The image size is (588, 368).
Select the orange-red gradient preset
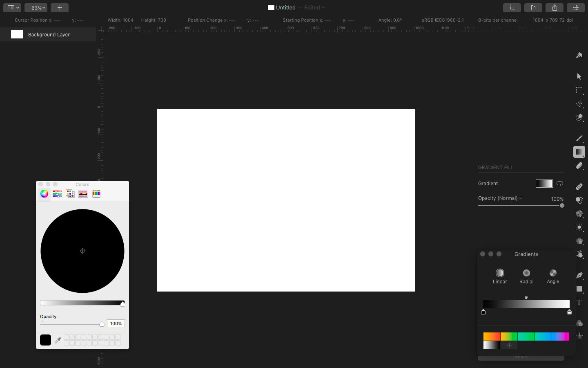(x=492, y=337)
